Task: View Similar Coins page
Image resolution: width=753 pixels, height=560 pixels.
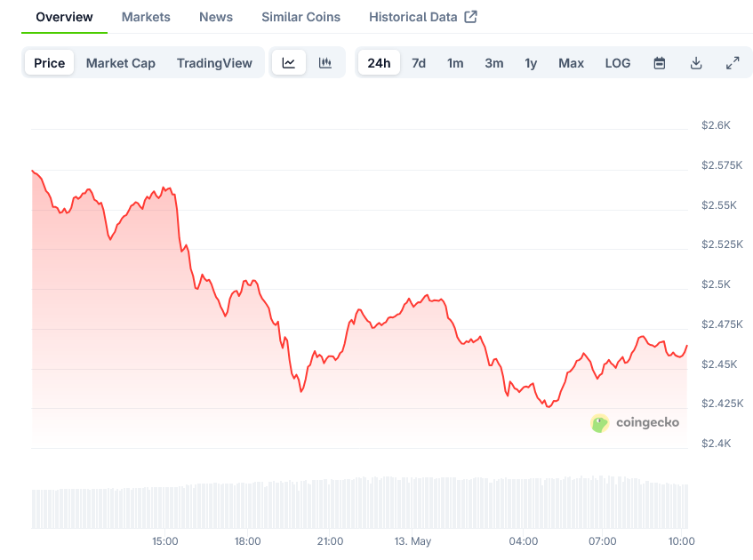Action: tap(300, 16)
